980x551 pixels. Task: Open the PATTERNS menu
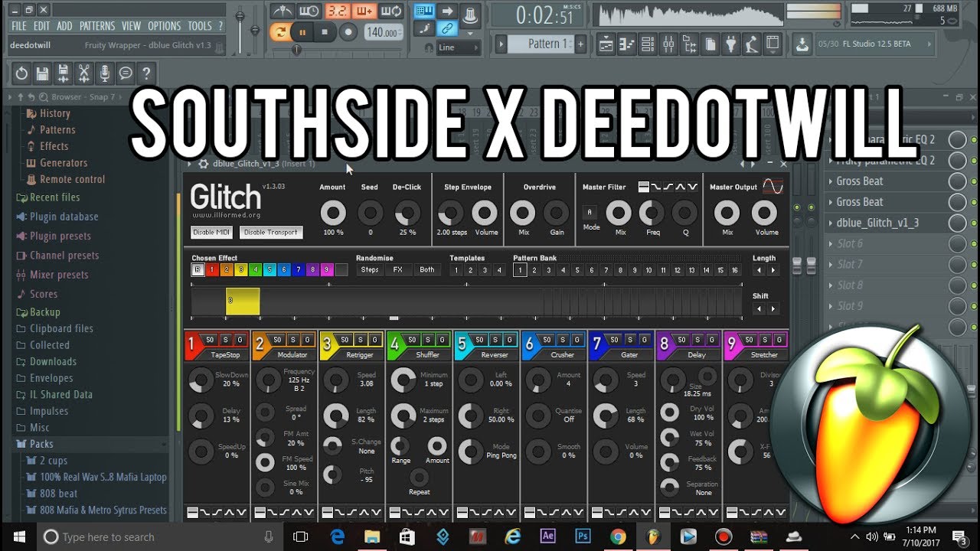click(x=97, y=26)
